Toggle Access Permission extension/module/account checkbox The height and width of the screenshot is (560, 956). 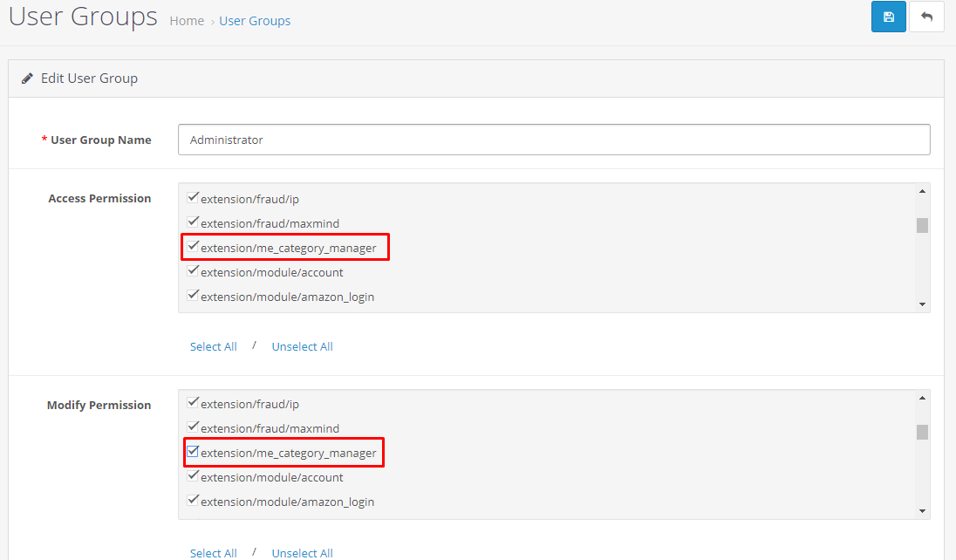(193, 270)
